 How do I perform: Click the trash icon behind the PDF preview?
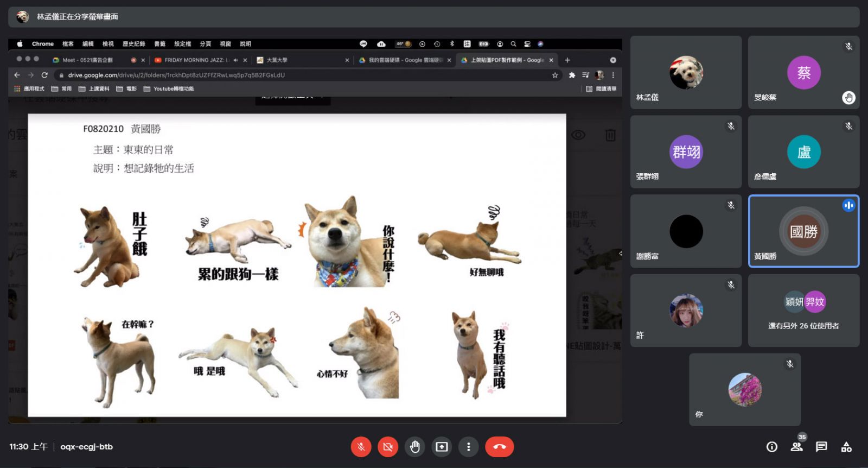[610, 135]
